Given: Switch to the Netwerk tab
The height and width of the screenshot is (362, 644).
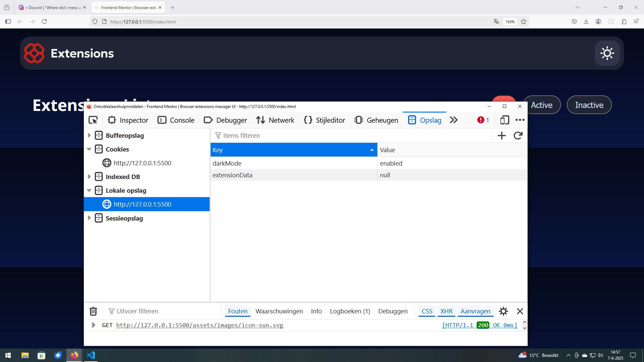Looking at the screenshot, I should click(275, 120).
